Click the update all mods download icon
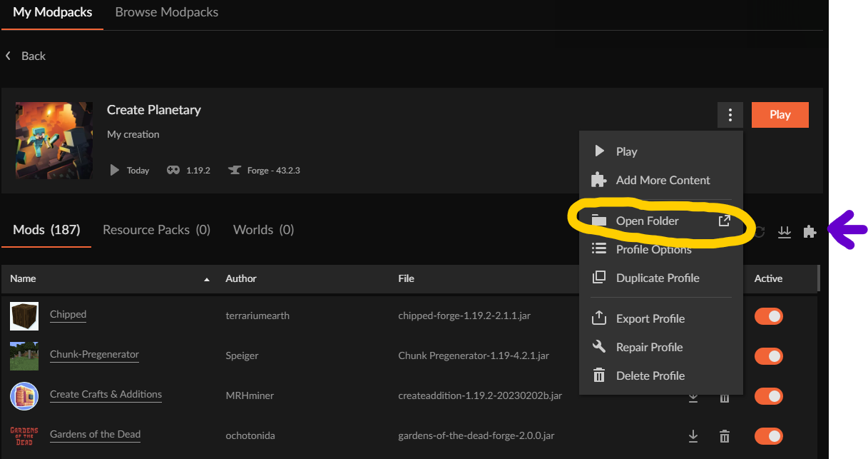Screen dimensions: 868x459 click(x=785, y=232)
